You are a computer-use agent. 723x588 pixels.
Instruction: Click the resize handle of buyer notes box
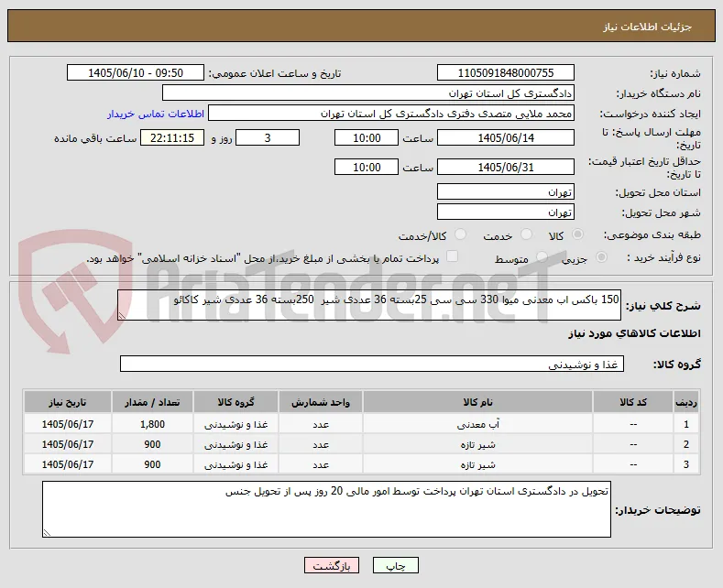pos(47,533)
